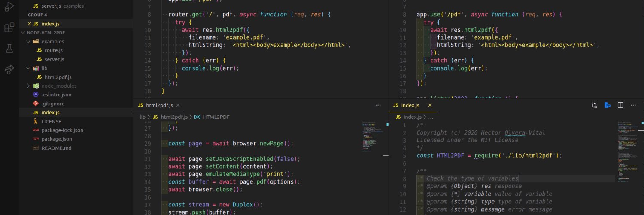Click the lib folder icon

(x=36, y=68)
